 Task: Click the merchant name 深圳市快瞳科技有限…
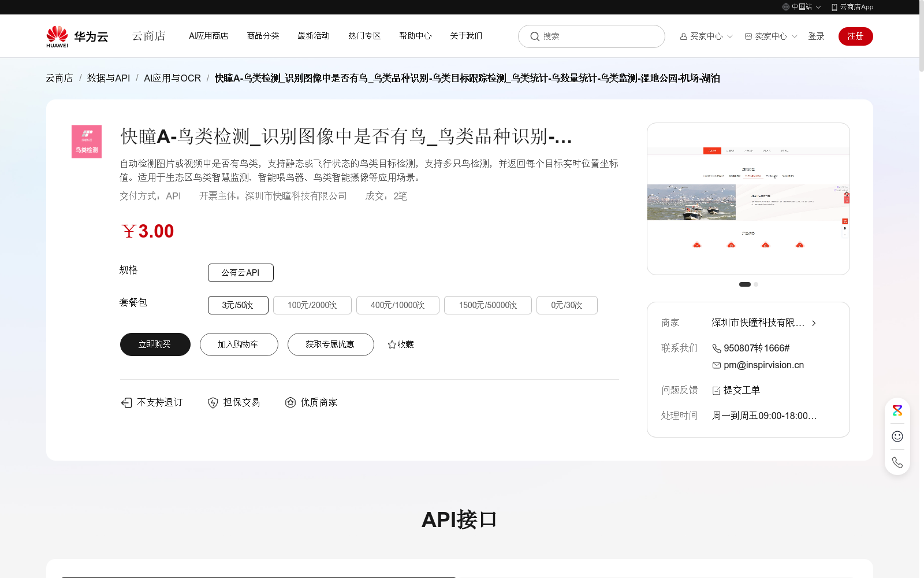coord(758,323)
